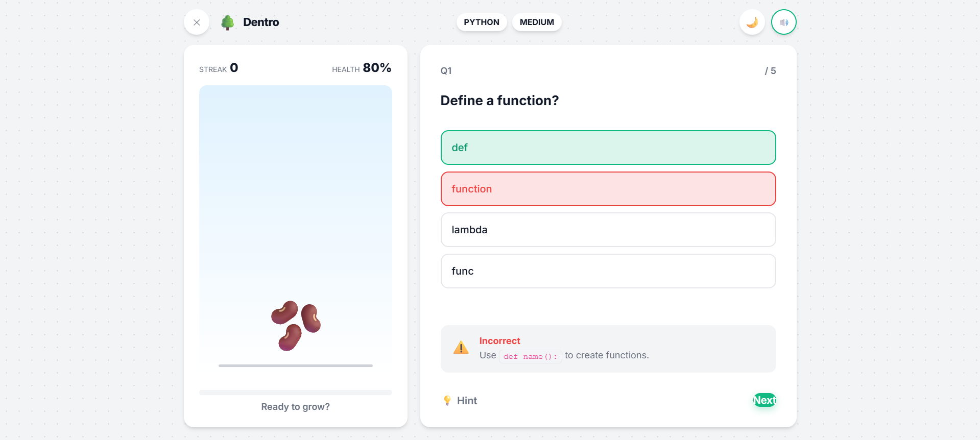This screenshot has height=440, width=980.
Task: Click the warning triangle icon
Action: coord(461,348)
